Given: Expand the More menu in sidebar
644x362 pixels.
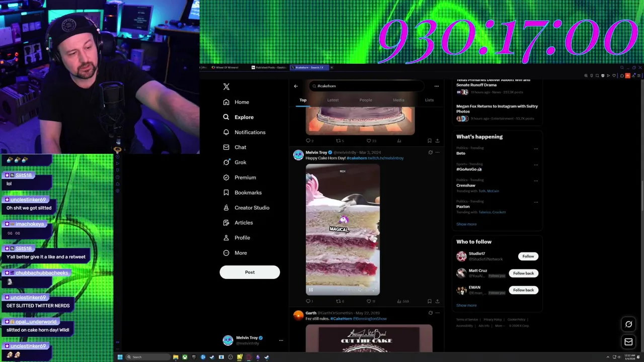Looking at the screenshot, I should click(x=235, y=253).
